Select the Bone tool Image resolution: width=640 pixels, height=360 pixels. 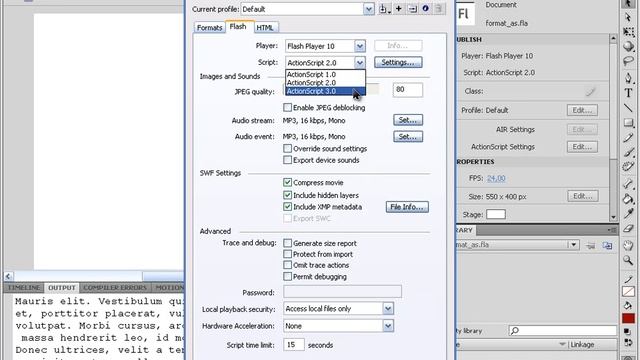[x=628, y=184]
